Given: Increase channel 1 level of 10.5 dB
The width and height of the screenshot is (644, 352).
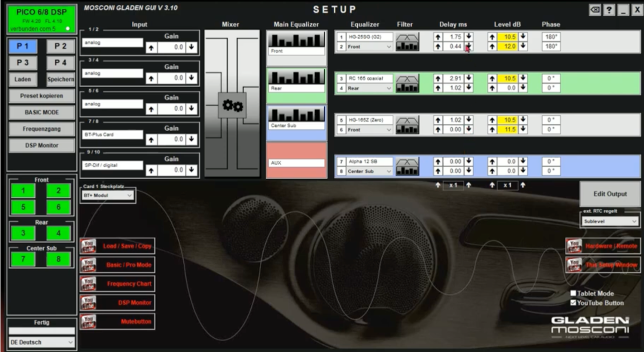Looking at the screenshot, I should pos(492,37).
